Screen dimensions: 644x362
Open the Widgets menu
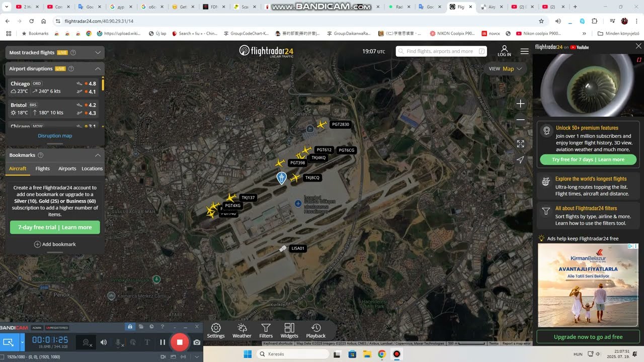coord(289,330)
